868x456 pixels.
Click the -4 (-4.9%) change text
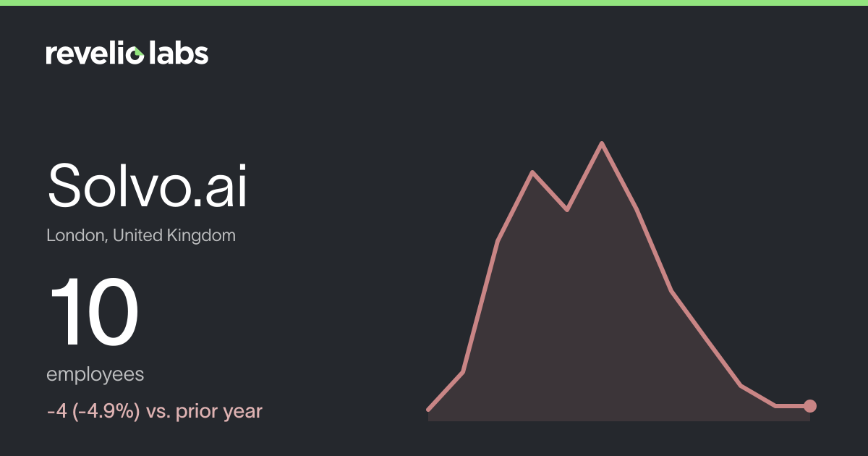pyautogui.click(x=93, y=412)
